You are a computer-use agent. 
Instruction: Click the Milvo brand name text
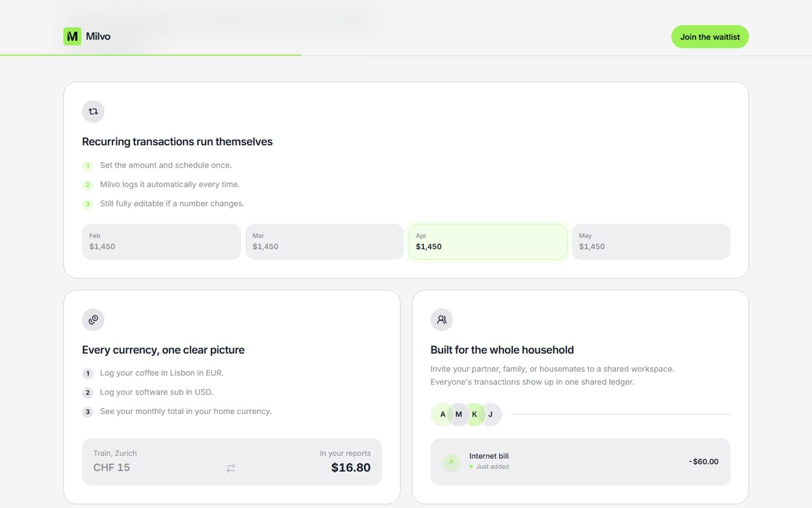[x=98, y=36]
